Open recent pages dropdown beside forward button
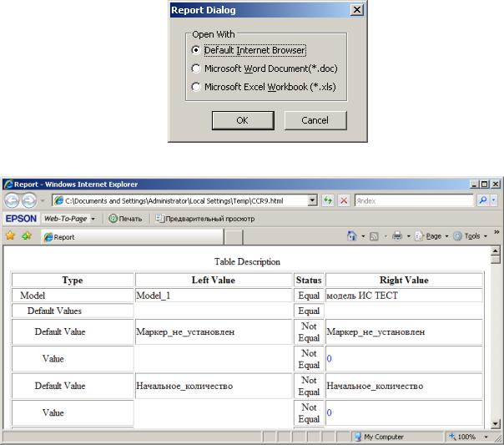Viewport: 504px width, 445px height. (43, 201)
